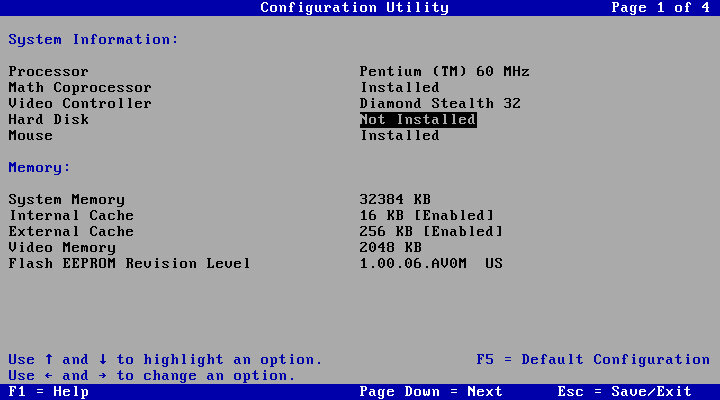The width and height of the screenshot is (720, 400).
Task: Select the Hard Disk label
Action: tap(48, 120)
